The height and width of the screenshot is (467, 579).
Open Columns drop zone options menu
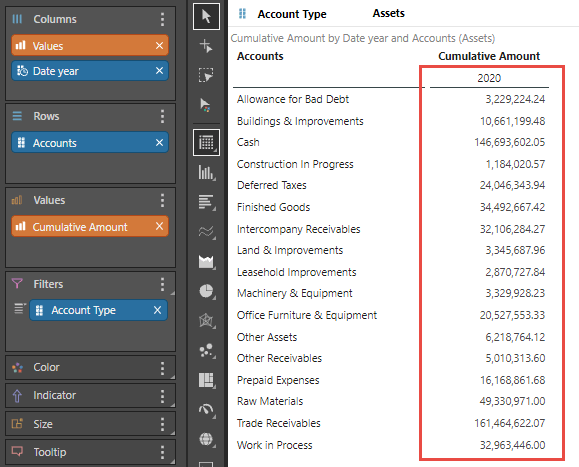pos(162,19)
